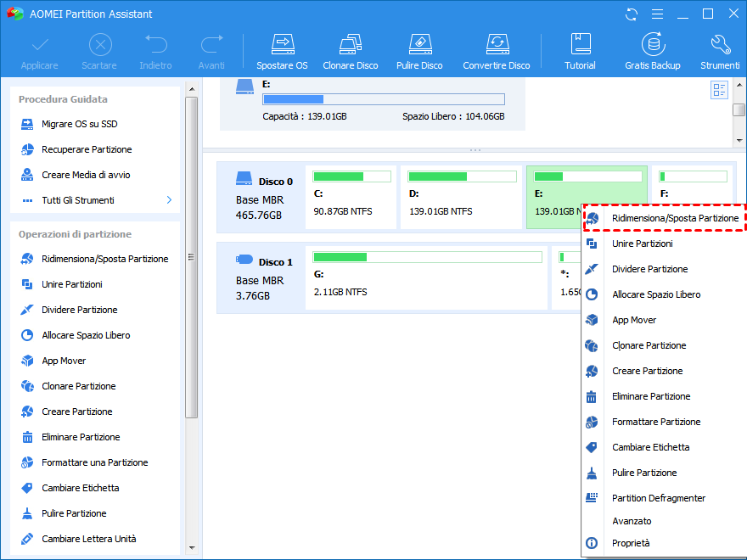Select partition G: on Disco 1
Image resolution: width=747 pixels, height=560 pixels.
pyautogui.click(x=426, y=278)
